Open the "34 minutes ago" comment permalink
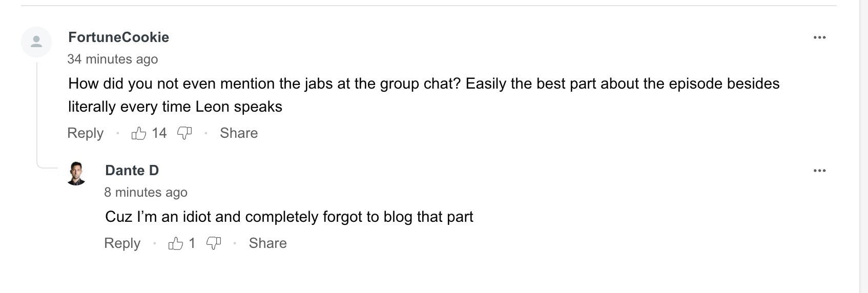This screenshot has height=293, width=868. [112, 59]
